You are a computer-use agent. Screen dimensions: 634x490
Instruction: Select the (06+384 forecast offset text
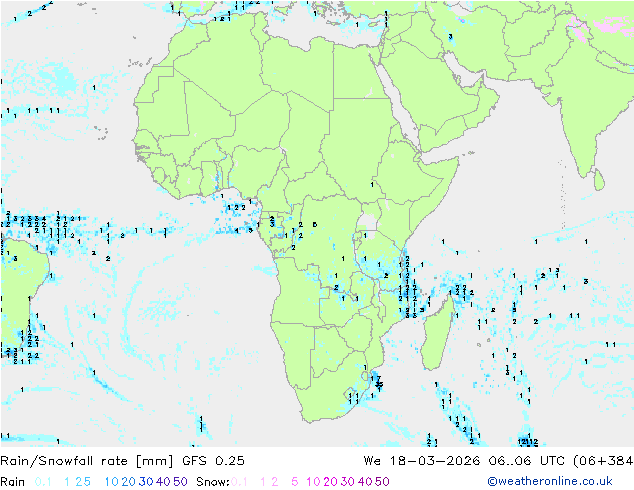coord(603,460)
